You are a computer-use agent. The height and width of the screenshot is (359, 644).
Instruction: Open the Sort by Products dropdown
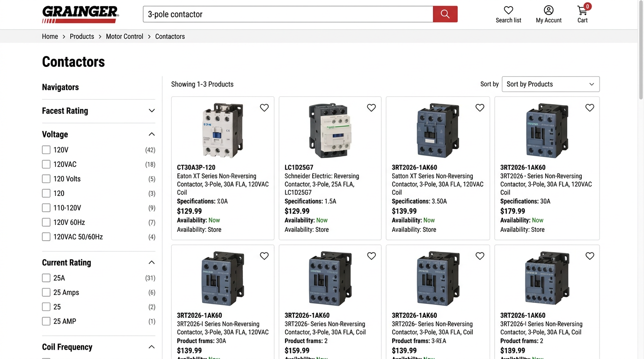(550, 84)
